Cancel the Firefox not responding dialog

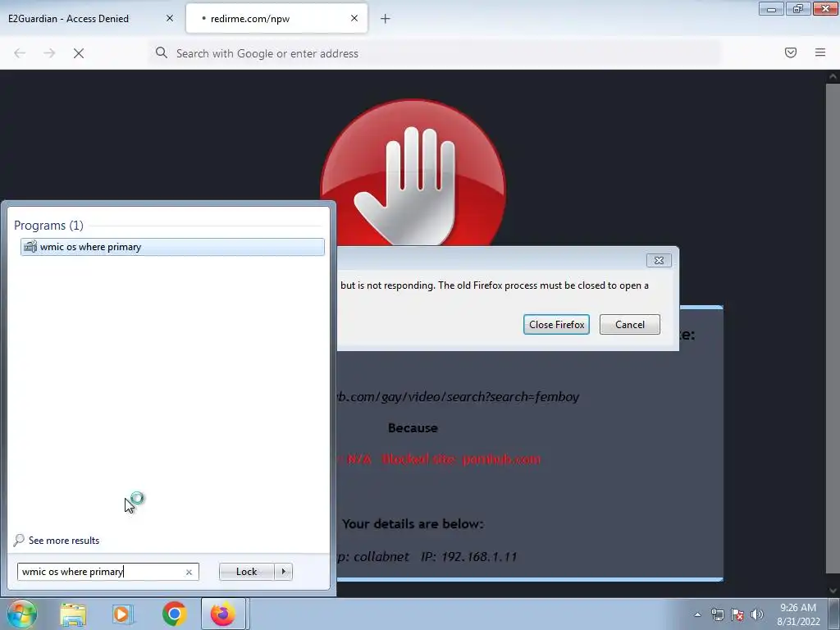click(630, 325)
